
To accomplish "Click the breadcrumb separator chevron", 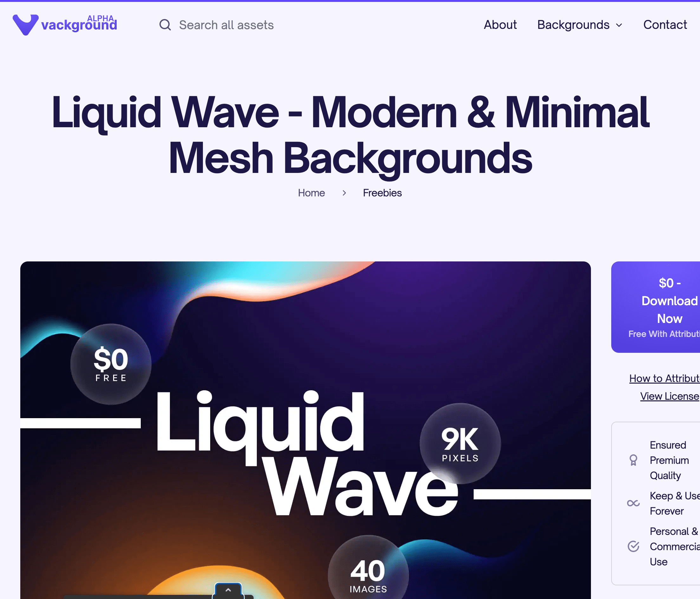I will [344, 193].
